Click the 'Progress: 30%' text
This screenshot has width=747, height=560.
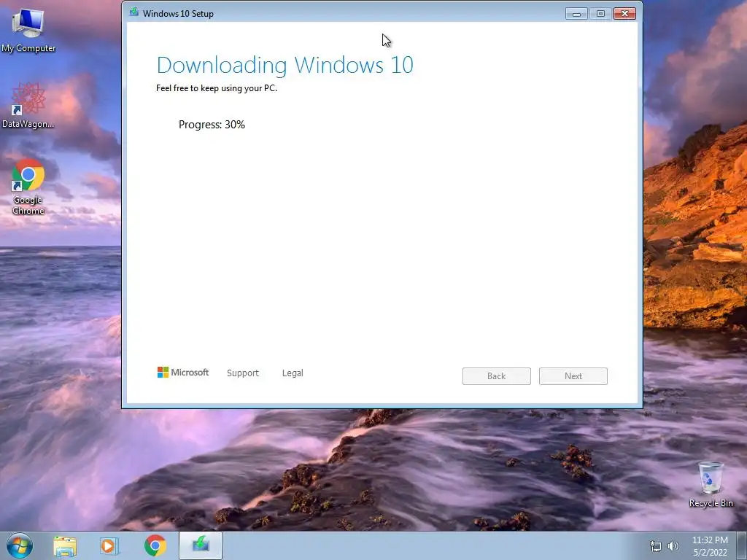coord(212,125)
